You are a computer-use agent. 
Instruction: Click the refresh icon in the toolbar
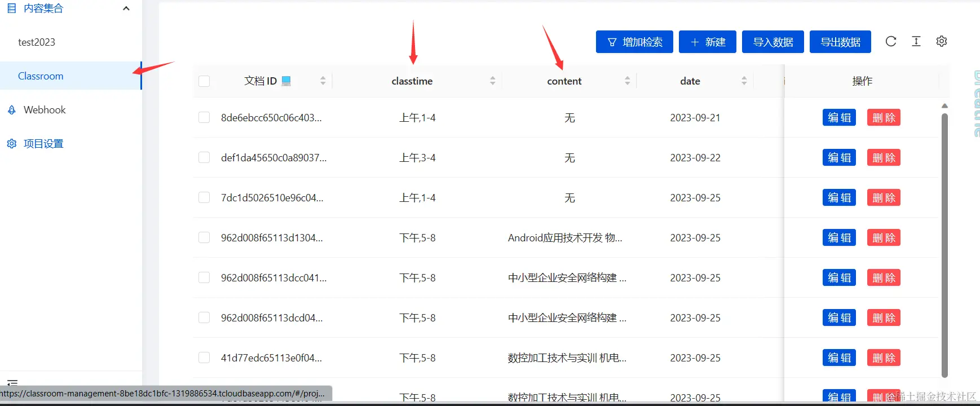pos(891,41)
